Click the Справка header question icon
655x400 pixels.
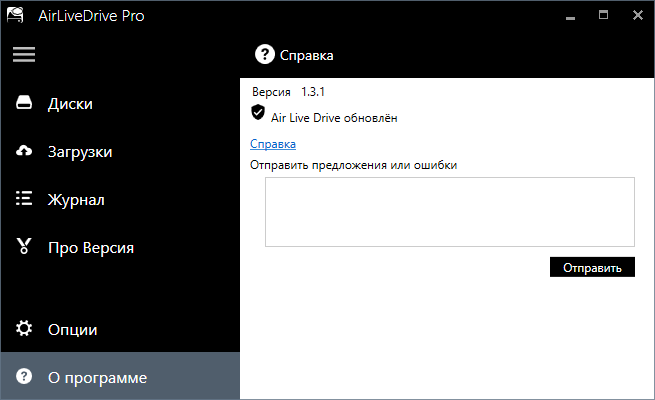click(264, 54)
